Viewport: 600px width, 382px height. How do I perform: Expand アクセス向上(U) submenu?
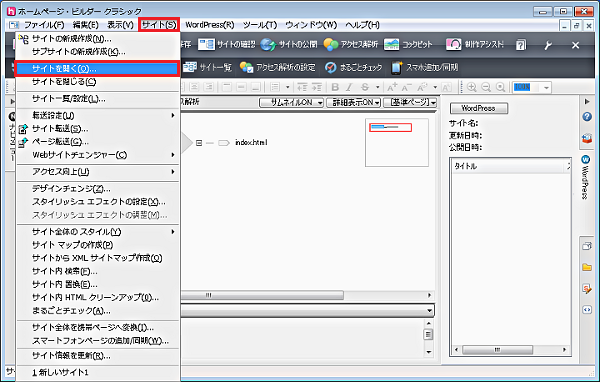97,172
